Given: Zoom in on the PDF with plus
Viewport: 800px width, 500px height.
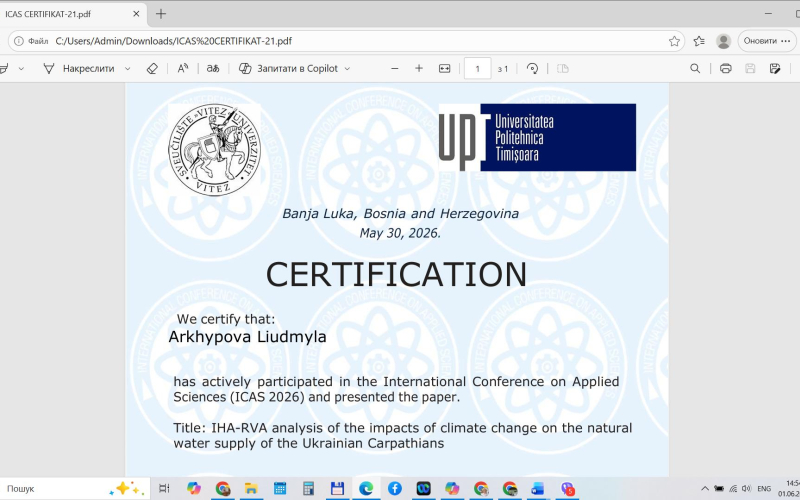Looking at the screenshot, I should coord(419,68).
